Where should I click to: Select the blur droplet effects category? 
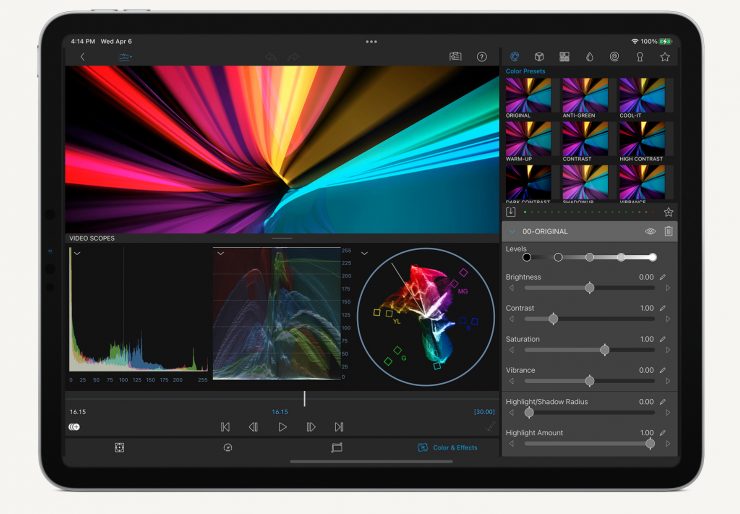click(589, 57)
